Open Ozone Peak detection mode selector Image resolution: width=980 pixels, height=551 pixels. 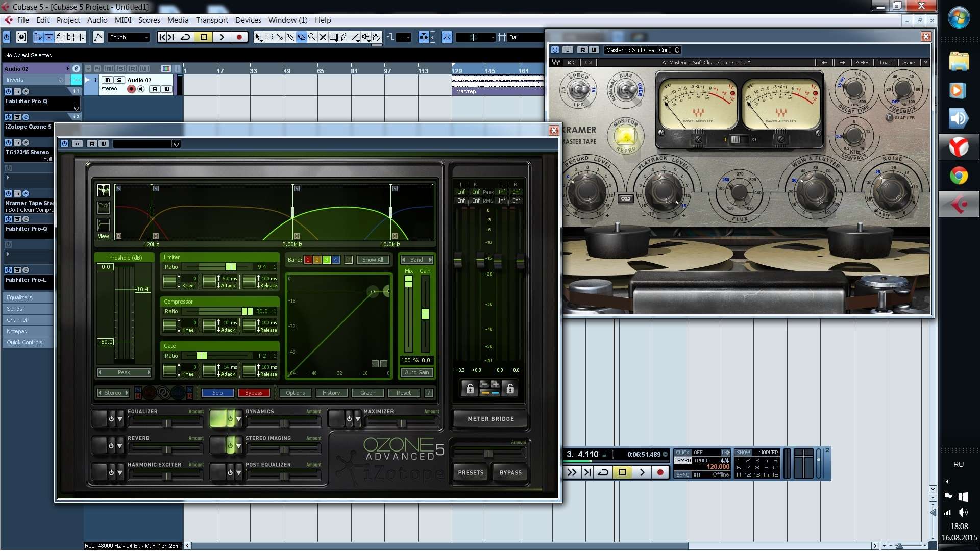tap(124, 372)
